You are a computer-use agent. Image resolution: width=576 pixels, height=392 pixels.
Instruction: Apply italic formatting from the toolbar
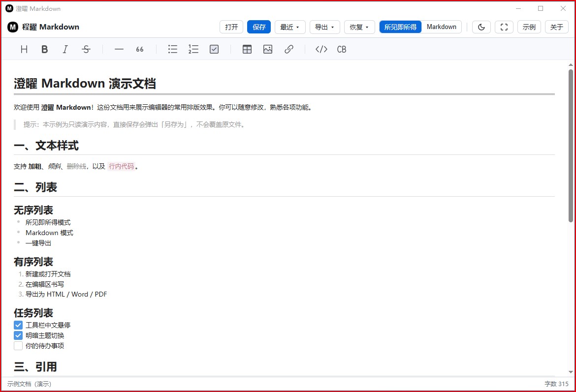(x=65, y=49)
